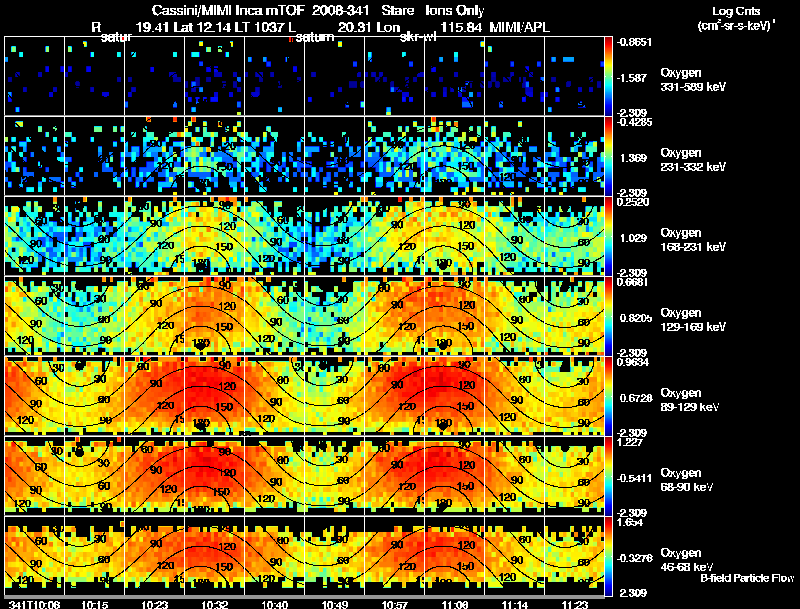
Task: Click the 'skr-wl' marker label above the plots
Action: pyautogui.click(x=417, y=37)
